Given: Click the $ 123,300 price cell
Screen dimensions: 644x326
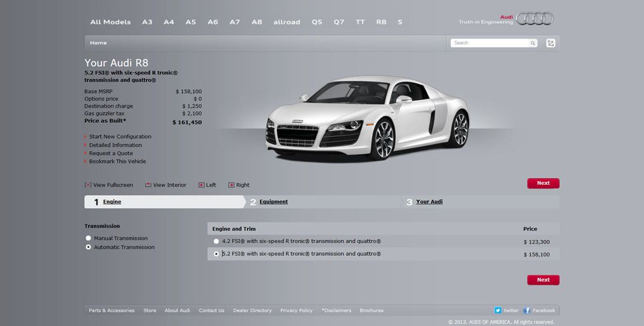Looking at the screenshot, I should click(x=536, y=242).
